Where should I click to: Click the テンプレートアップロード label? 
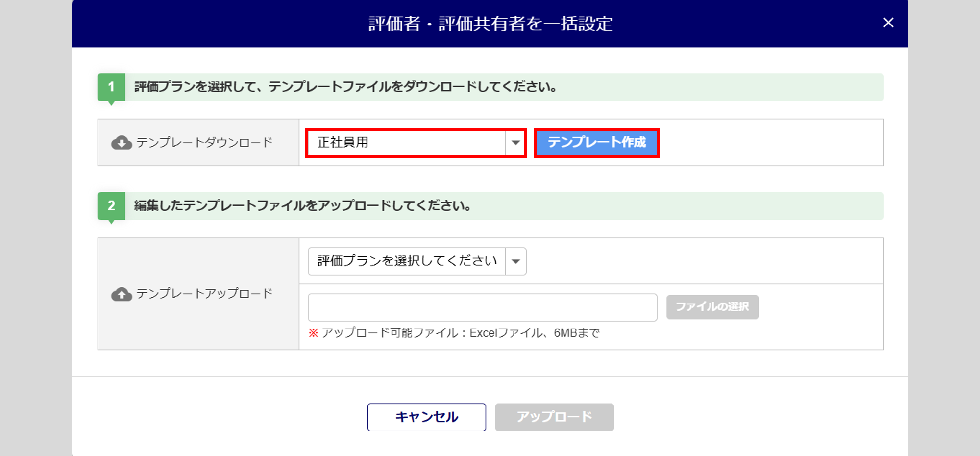tap(204, 294)
